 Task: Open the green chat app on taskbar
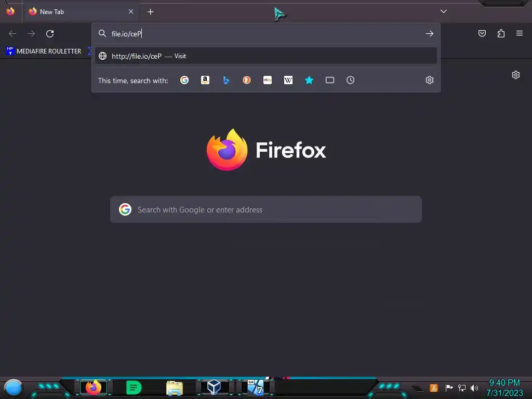134,388
